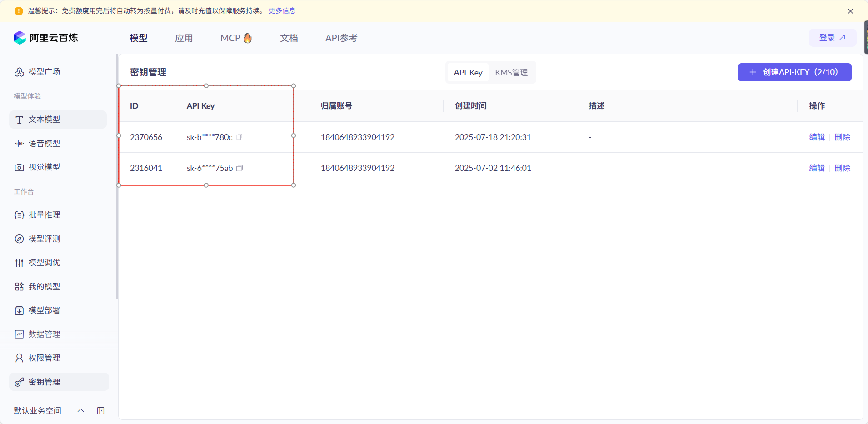This screenshot has height=424, width=868.
Task: Open the 文档 top navigation tab
Action: click(289, 38)
